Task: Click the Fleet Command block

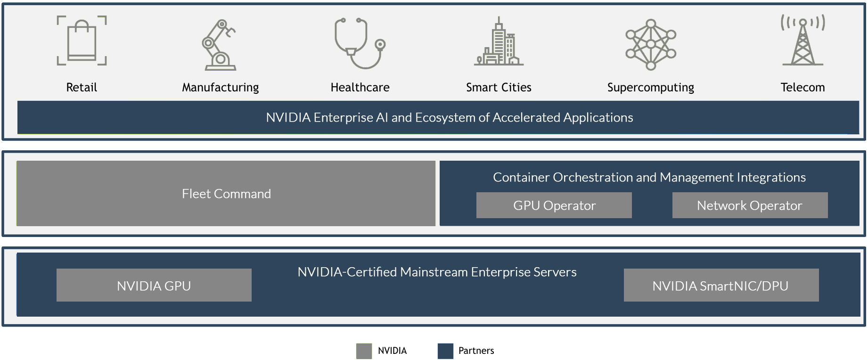Action: (226, 194)
